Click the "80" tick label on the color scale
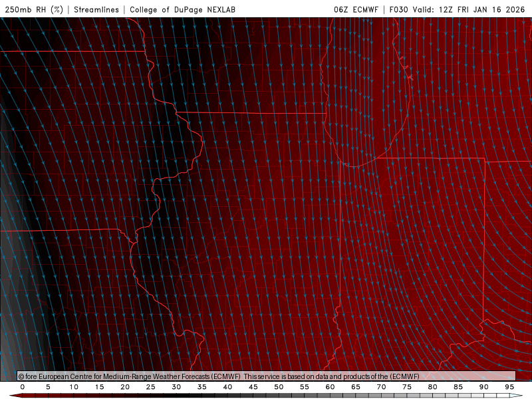Image resolution: width=532 pixels, height=399 pixels. point(433,387)
